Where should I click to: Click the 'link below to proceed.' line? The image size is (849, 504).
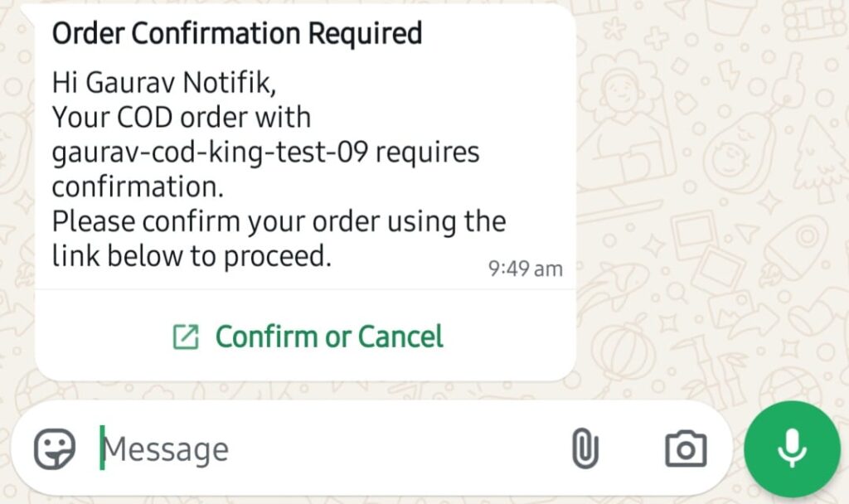(192, 257)
